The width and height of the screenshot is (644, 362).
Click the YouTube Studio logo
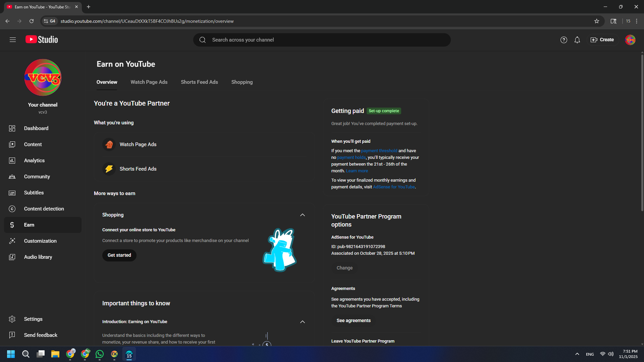(x=42, y=39)
